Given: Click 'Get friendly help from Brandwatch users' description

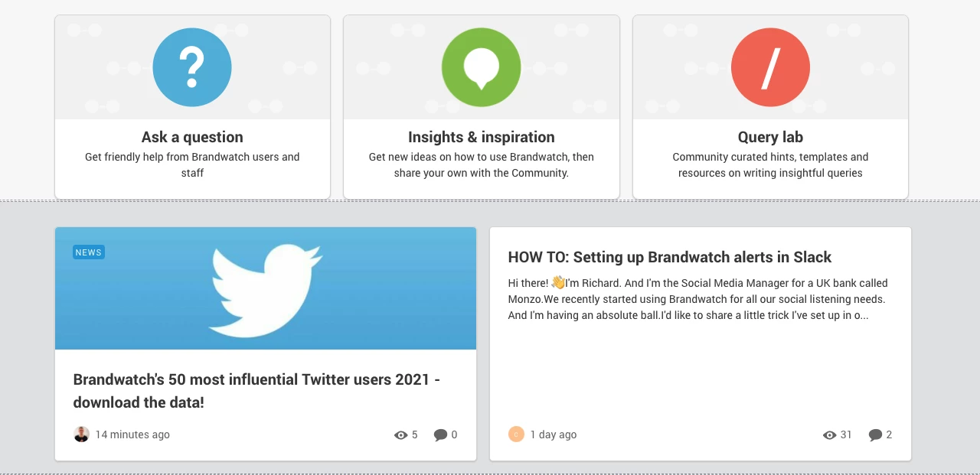Looking at the screenshot, I should click(192, 165).
